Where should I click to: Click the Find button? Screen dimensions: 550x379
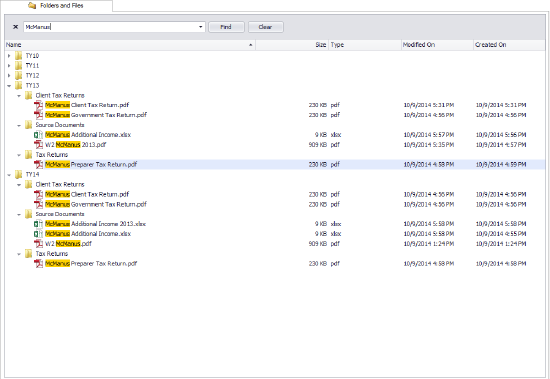(x=226, y=27)
